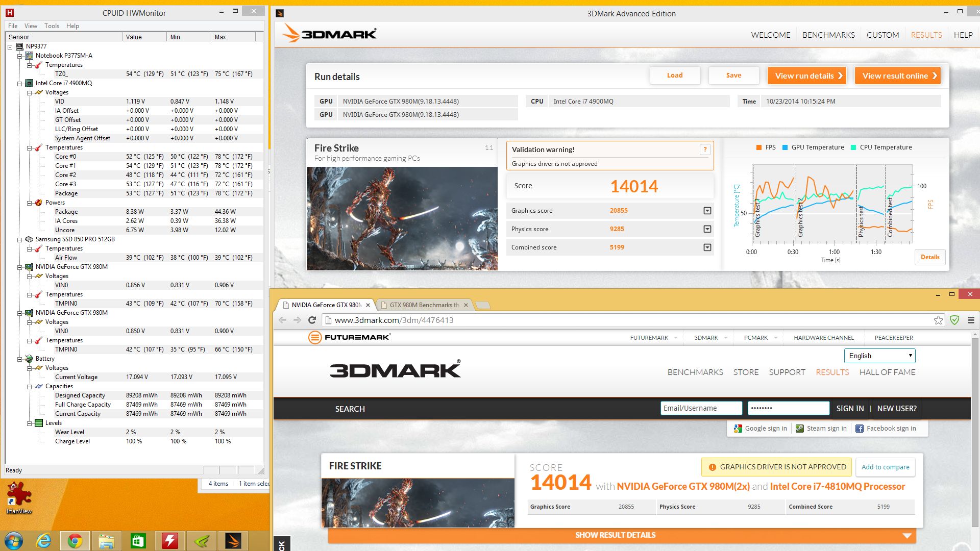Open IrfanView desktop shortcut
Screen dimensions: 980x551
pos(19,498)
